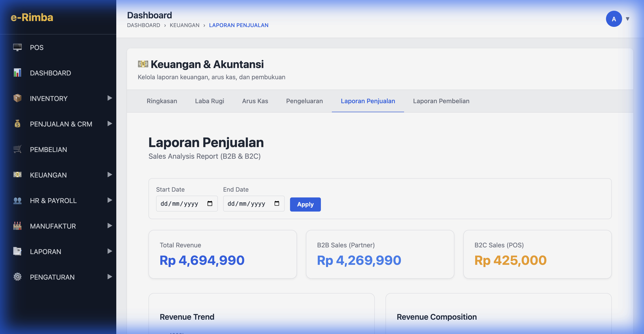Expand the HR & Payroll submenu
644x334 pixels.
coord(109,200)
